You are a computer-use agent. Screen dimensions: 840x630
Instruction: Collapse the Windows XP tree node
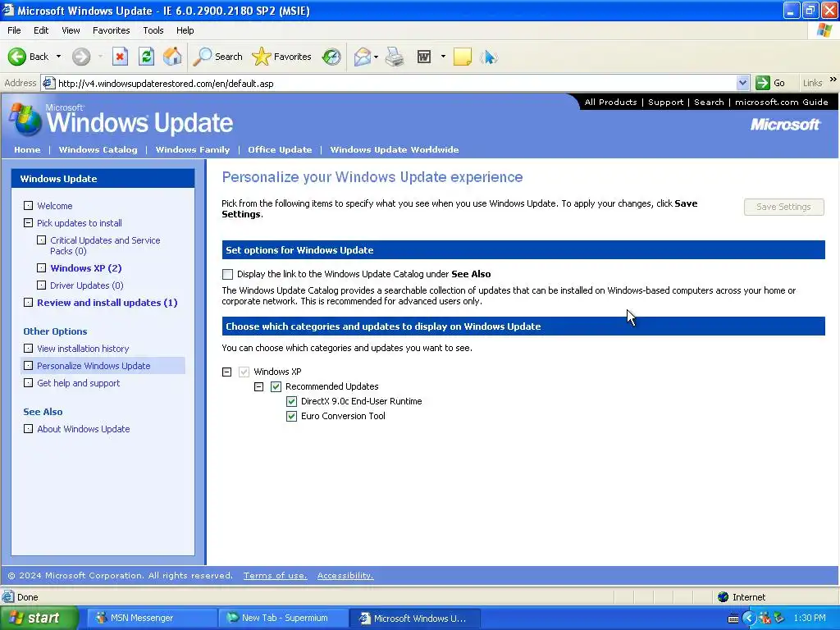tap(227, 372)
